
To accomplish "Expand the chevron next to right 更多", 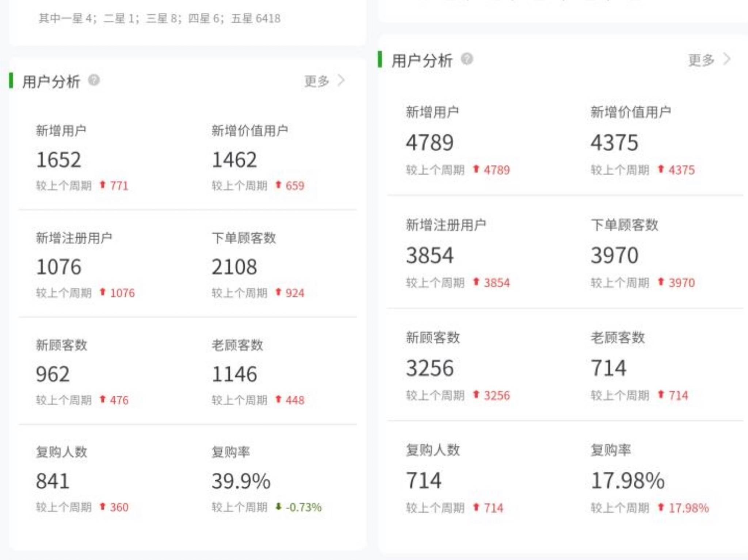I will tap(727, 59).
